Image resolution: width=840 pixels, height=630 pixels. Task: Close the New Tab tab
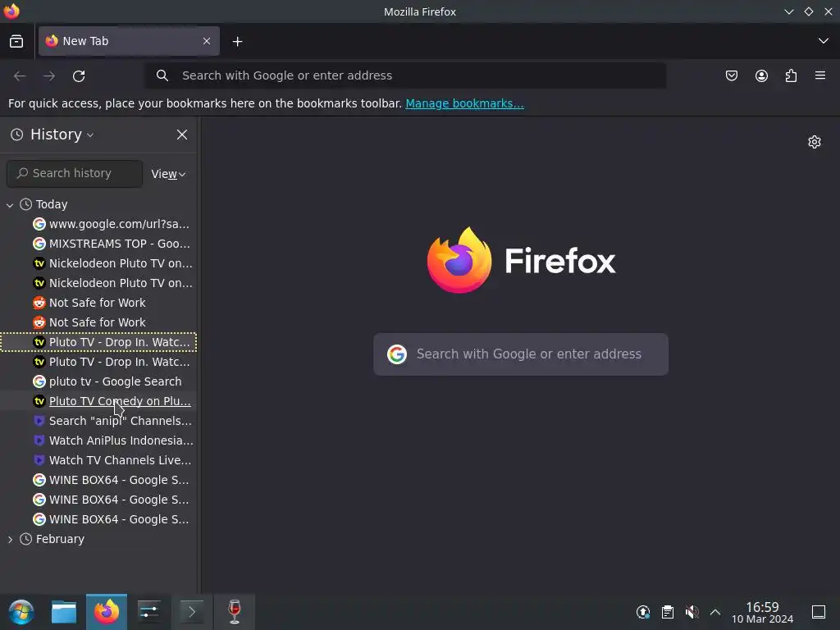[x=206, y=41]
